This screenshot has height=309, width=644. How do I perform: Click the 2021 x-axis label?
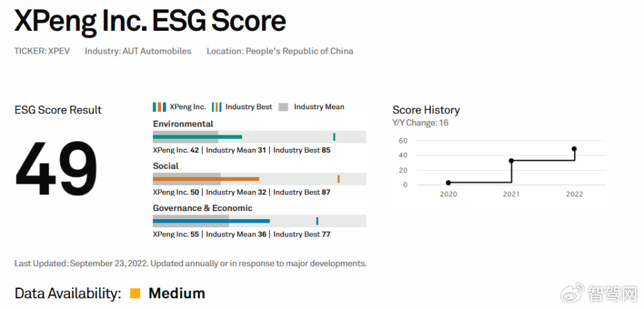pos(511,194)
